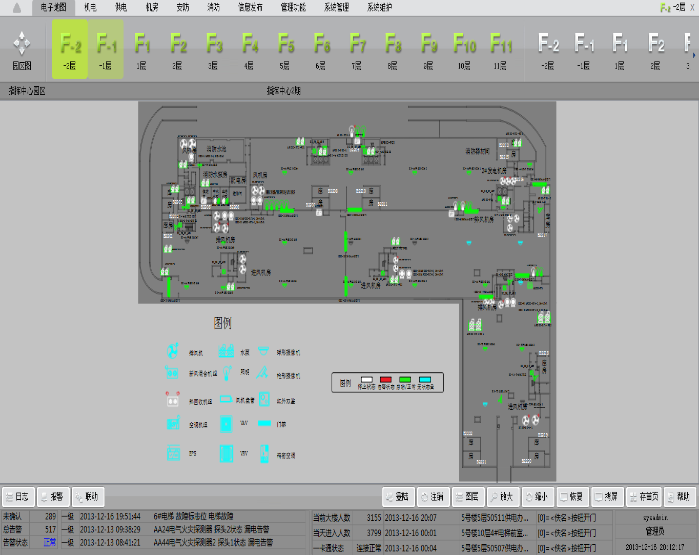Zoom in with the 放大 button
Screen dimensions: 699x557
pos(503,497)
